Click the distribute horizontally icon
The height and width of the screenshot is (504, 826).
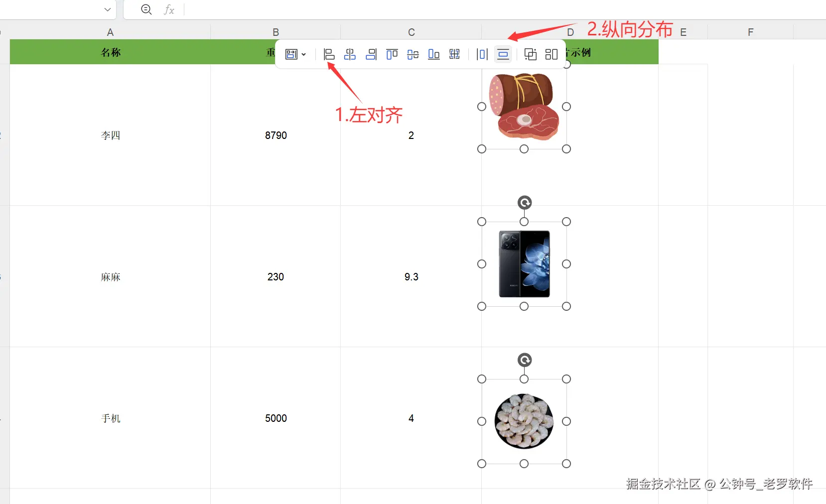click(482, 54)
